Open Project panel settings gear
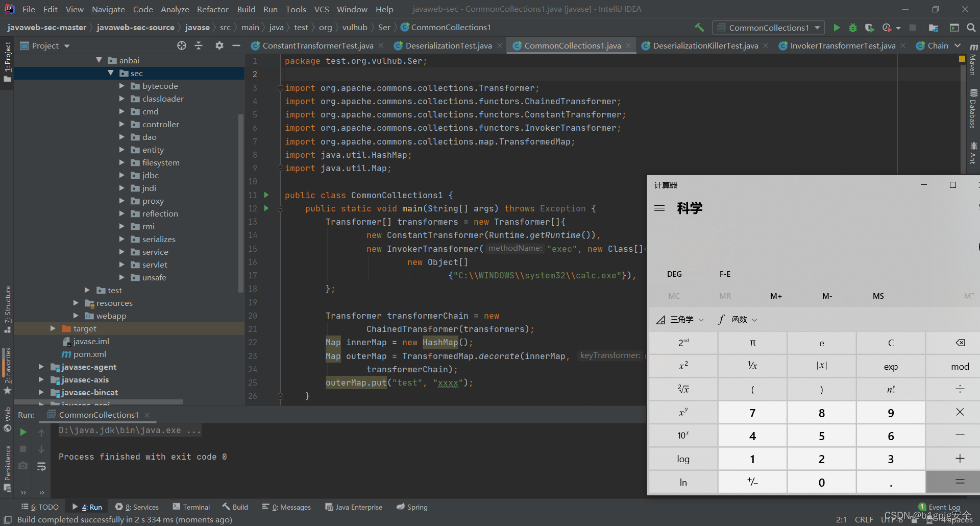980x526 pixels. (219, 45)
